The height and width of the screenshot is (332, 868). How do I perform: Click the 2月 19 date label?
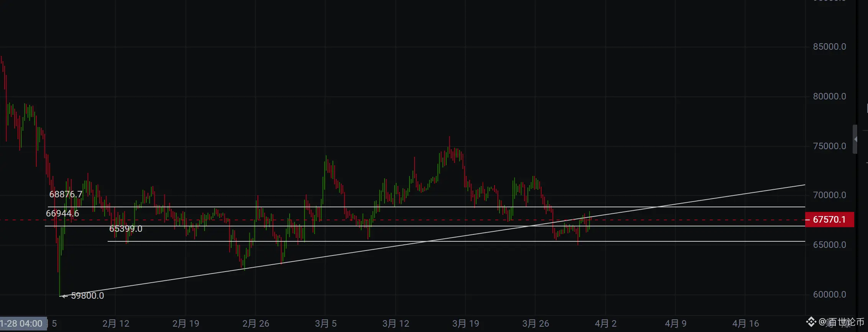pyautogui.click(x=186, y=324)
